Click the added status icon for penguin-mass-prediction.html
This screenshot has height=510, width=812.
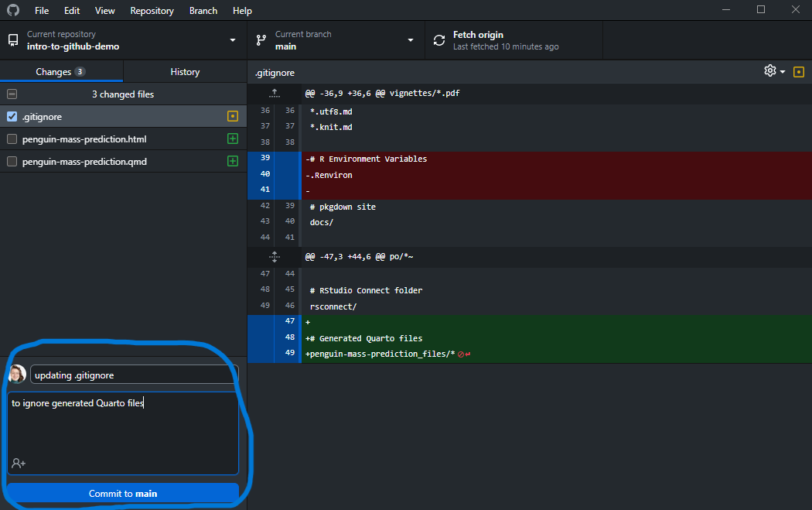point(232,139)
